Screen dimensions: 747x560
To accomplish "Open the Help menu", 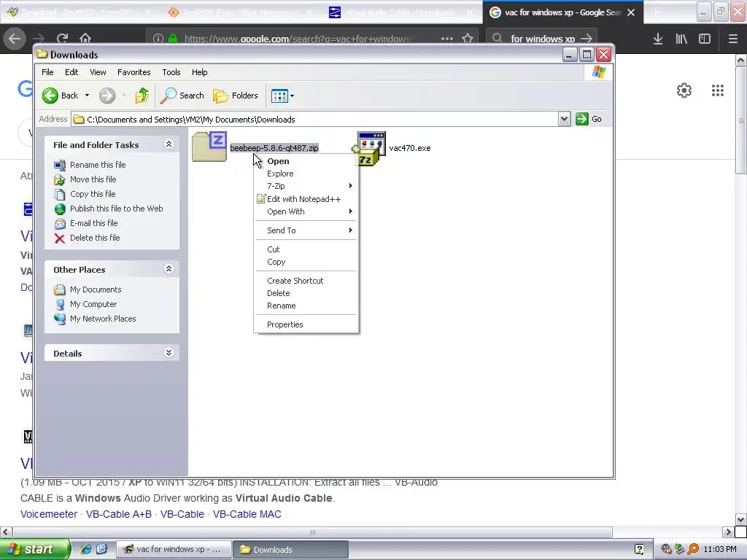I will coord(200,72).
